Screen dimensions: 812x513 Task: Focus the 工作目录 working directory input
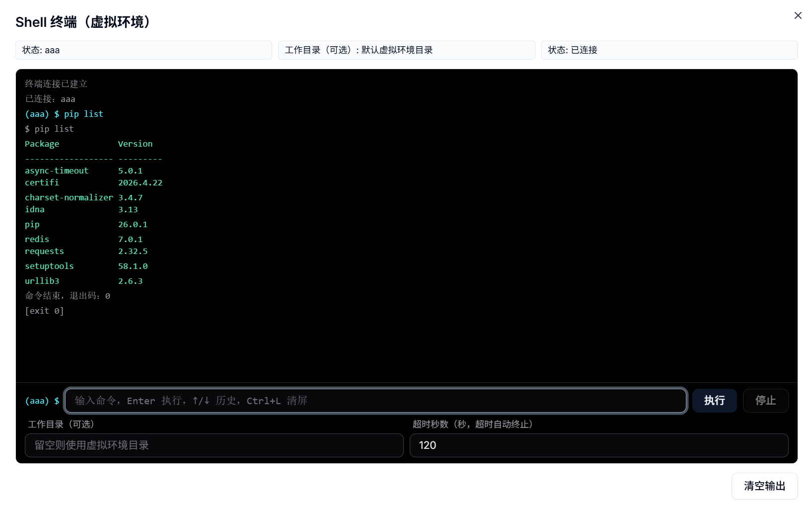click(214, 445)
